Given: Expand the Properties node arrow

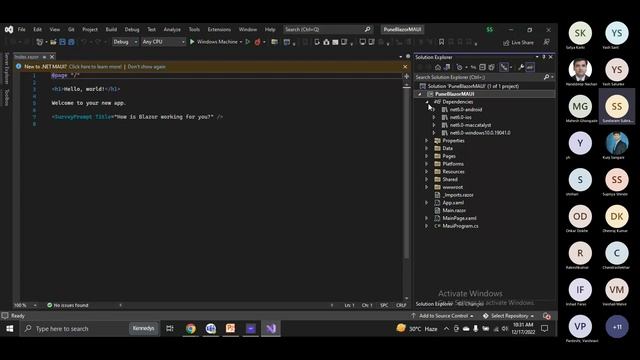Looking at the screenshot, I should tap(427, 140).
